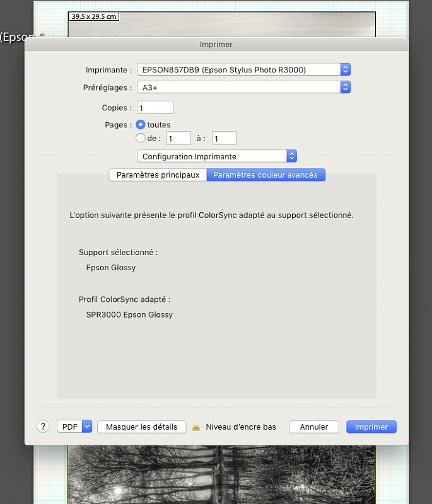Expand the Configuration Imprimante dropdown
This screenshot has width=432, height=504.
(x=216, y=156)
